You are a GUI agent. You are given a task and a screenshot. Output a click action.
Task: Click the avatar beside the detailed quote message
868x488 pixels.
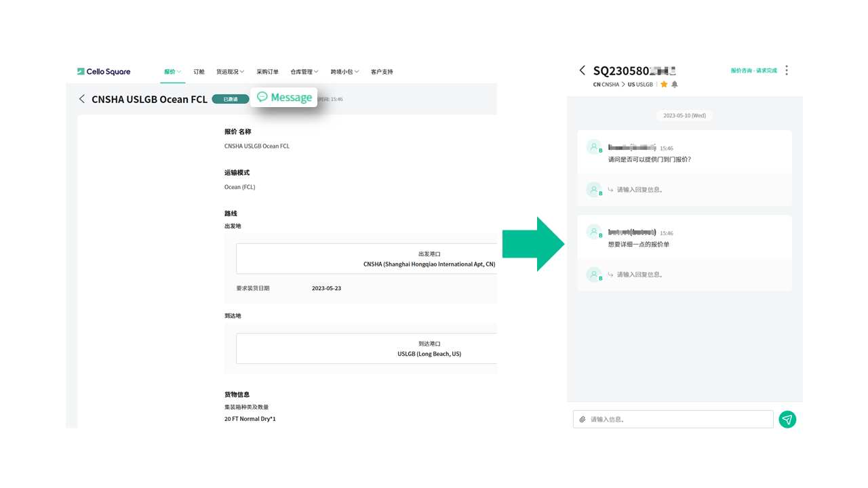594,232
